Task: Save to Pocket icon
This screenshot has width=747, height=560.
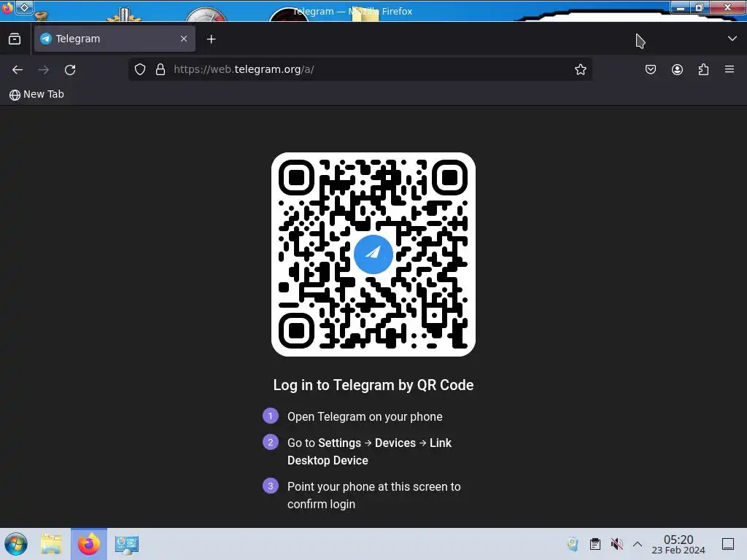Action: tap(650, 69)
